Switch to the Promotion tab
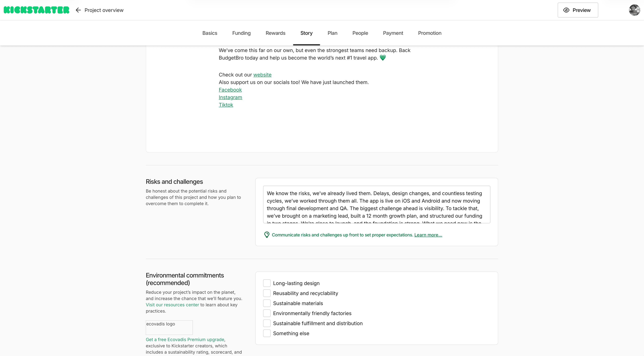 (430, 33)
